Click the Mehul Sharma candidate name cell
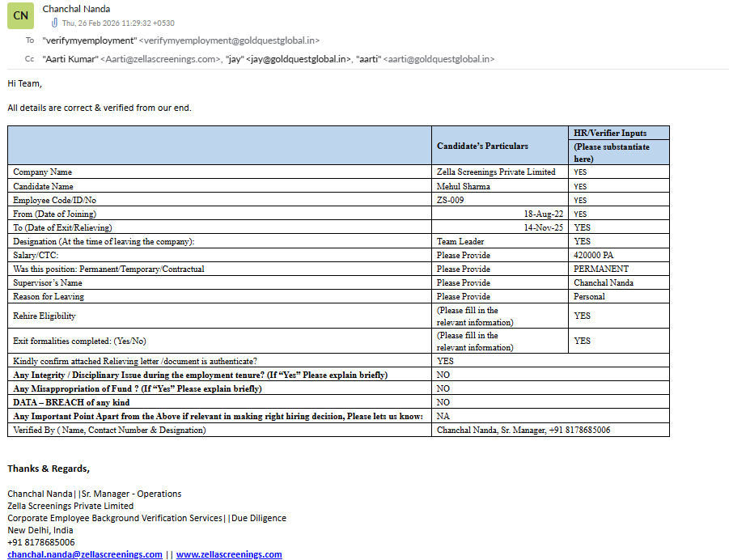The image size is (729, 560). tap(464, 186)
